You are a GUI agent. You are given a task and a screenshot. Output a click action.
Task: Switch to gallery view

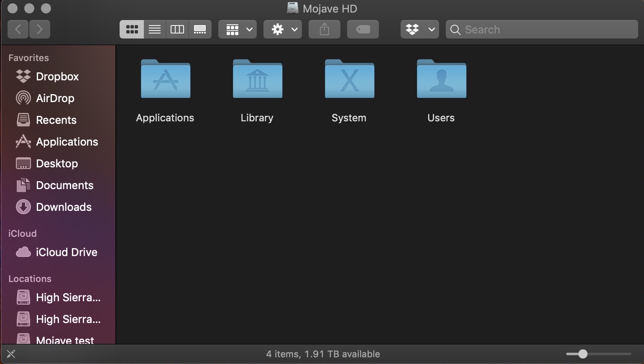click(200, 29)
